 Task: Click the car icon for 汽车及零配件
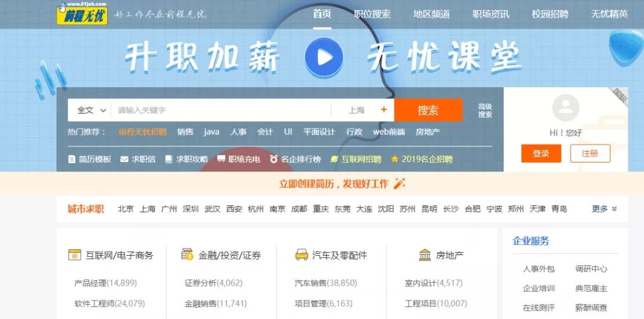pyautogui.click(x=302, y=255)
